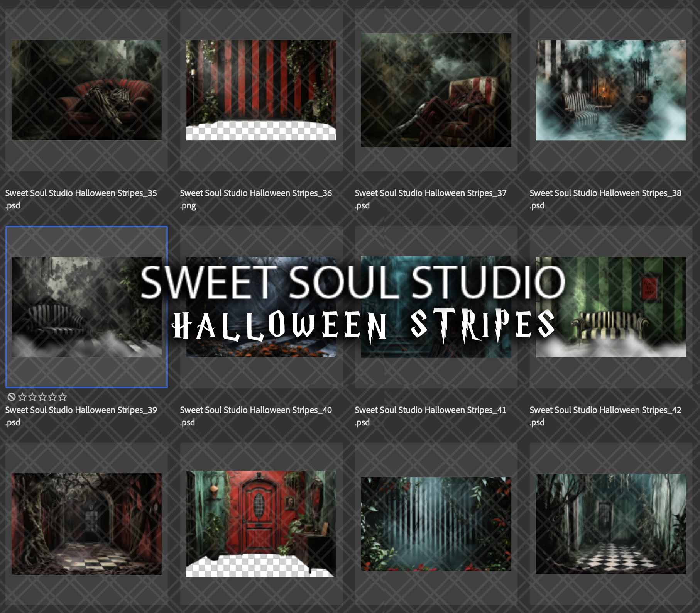Select the teal striped curtain with red flowers thumbnail
This screenshot has height=613, width=700.
(436, 524)
